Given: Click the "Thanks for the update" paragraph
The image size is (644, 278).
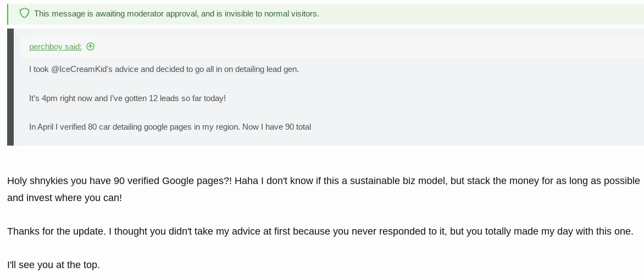Looking at the screenshot, I should coord(320,231).
